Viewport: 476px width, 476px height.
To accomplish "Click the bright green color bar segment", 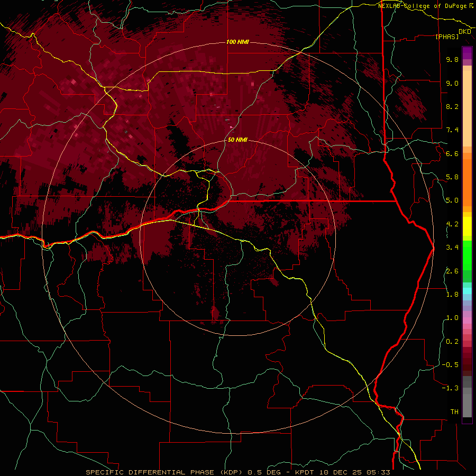I will coord(467,255).
